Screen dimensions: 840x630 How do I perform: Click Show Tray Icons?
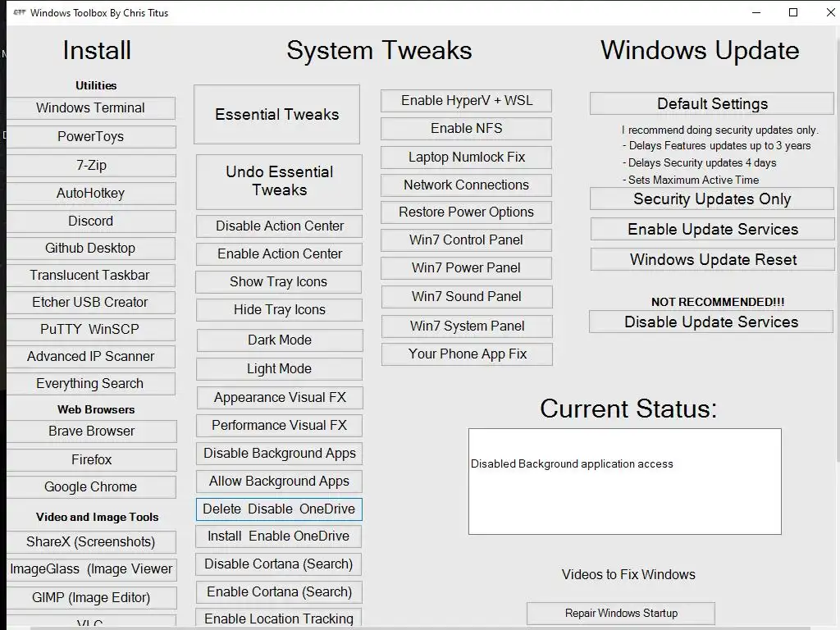pos(279,282)
